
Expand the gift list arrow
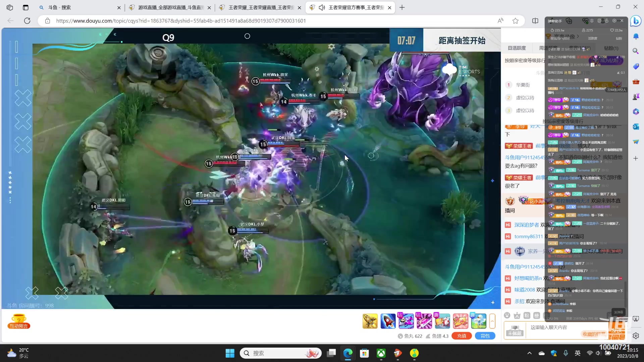pyautogui.click(x=492, y=321)
